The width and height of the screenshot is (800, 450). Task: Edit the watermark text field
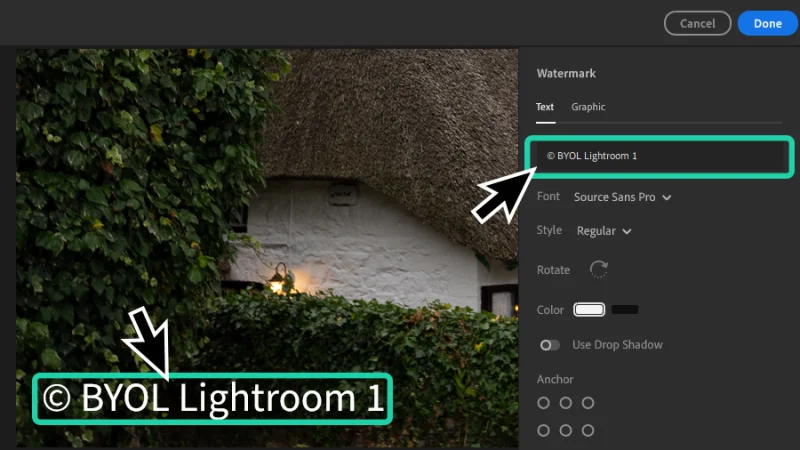tap(659, 156)
